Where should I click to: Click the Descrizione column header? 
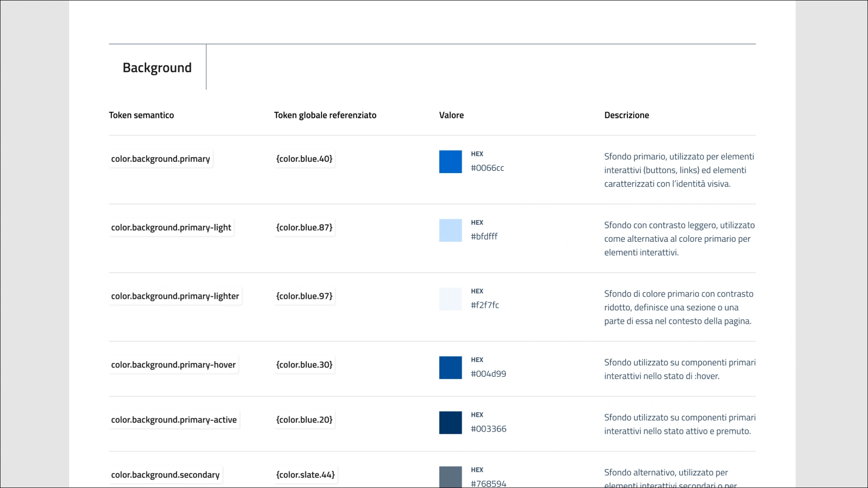click(x=627, y=115)
